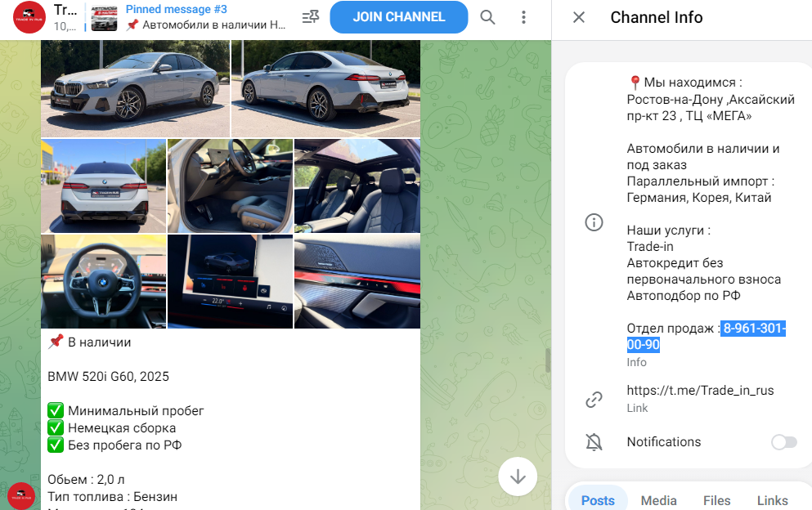Open Pinned message #3 text
This screenshot has height=510, width=812.
[177, 9]
